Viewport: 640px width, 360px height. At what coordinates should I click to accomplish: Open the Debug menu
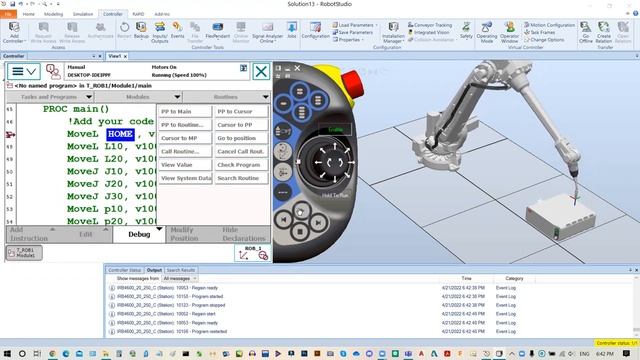(139, 234)
